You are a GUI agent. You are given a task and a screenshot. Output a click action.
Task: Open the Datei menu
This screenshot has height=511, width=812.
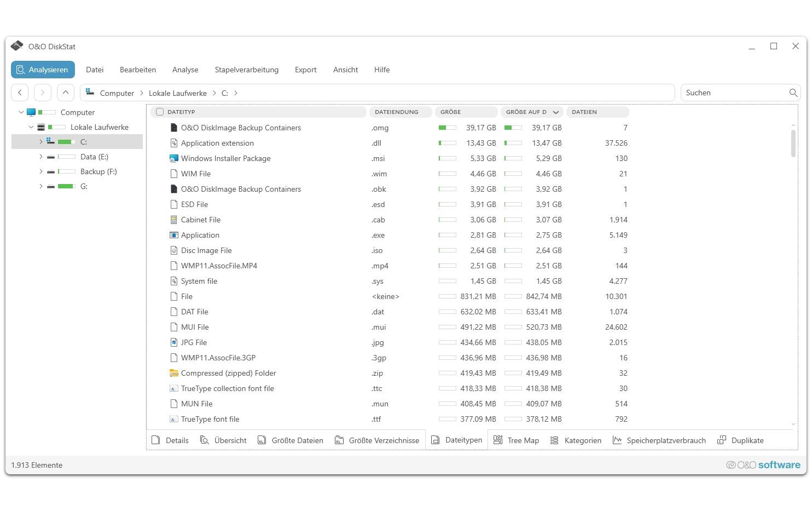pyautogui.click(x=95, y=70)
